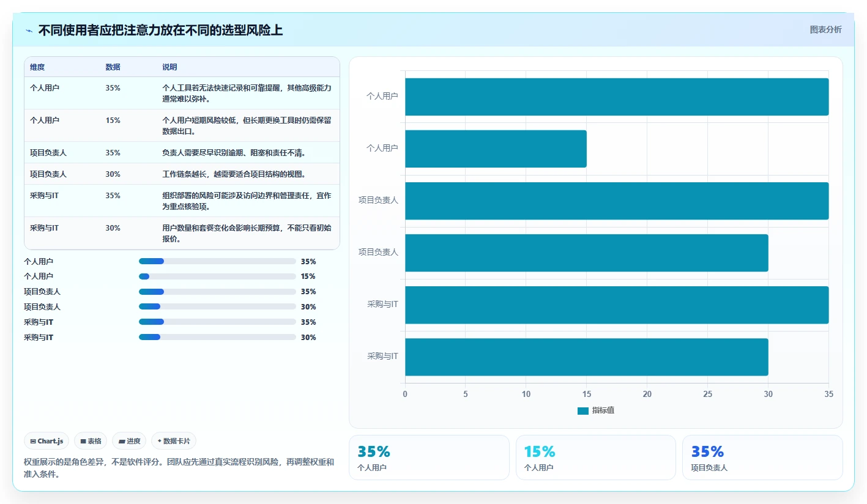Viewport: 867px width, 504px height.
Task: Click the 数据卡片 chip
Action: pos(174,441)
